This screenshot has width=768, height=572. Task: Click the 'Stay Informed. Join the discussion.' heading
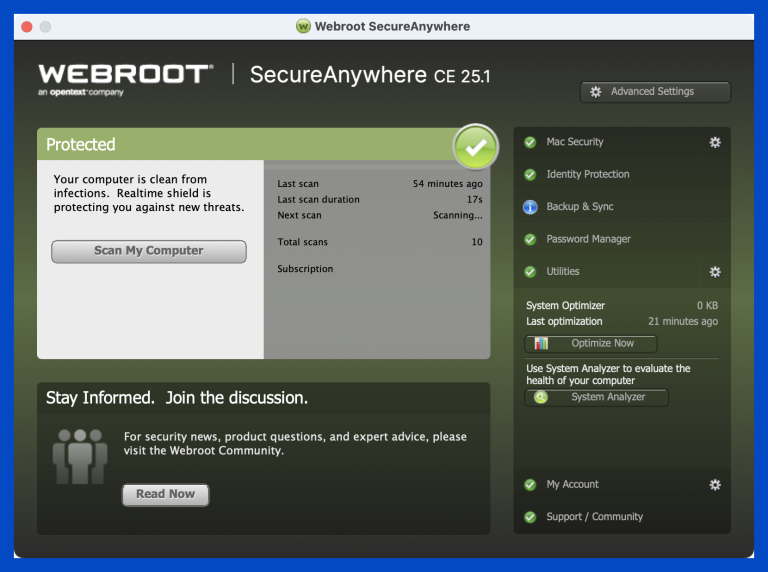coord(177,398)
